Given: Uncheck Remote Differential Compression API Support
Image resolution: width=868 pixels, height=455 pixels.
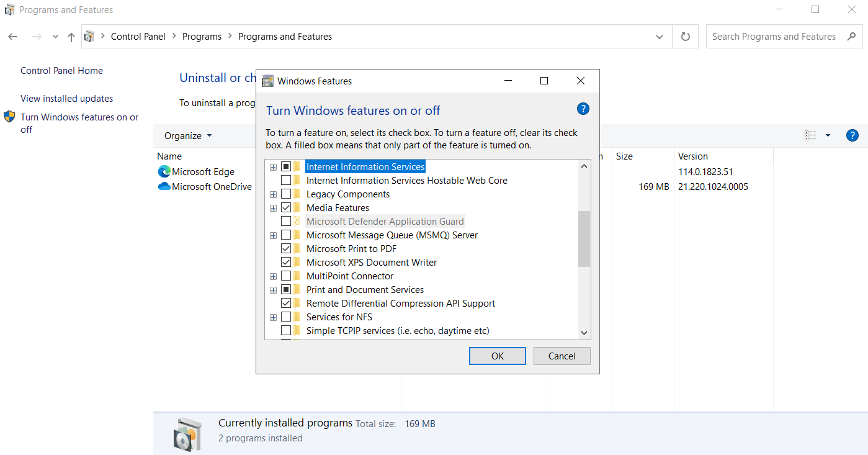Looking at the screenshot, I should pyautogui.click(x=286, y=304).
